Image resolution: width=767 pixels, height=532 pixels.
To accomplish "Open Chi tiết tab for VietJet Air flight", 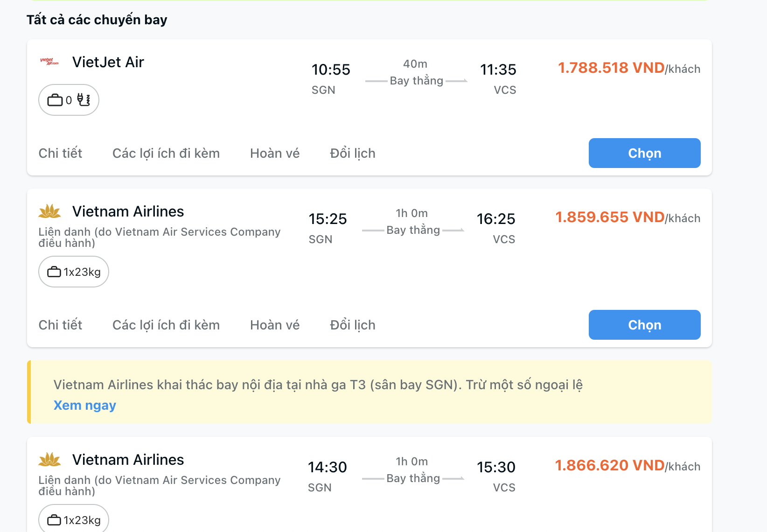I will pyautogui.click(x=60, y=153).
